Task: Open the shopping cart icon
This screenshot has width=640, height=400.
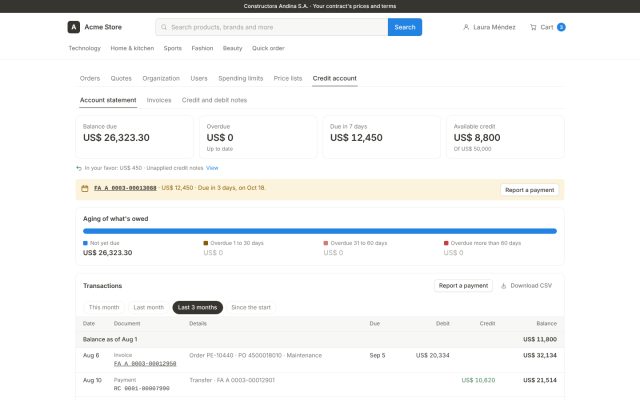Action: pyautogui.click(x=533, y=27)
